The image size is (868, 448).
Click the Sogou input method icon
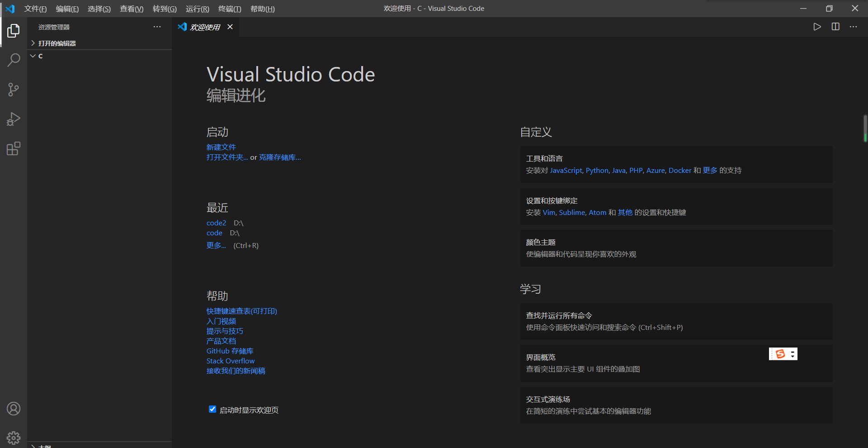[780, 354]
